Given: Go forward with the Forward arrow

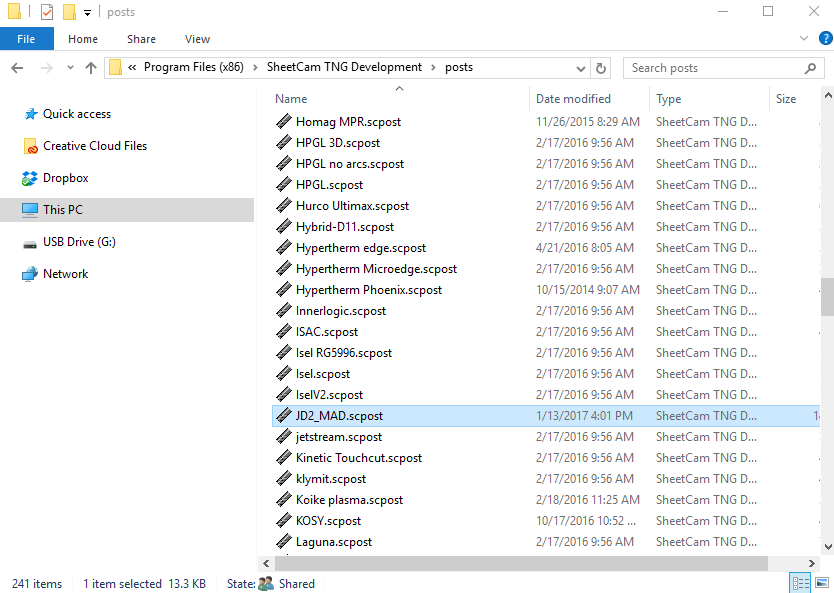Looking at the screenshot, I should pos(47,68).
